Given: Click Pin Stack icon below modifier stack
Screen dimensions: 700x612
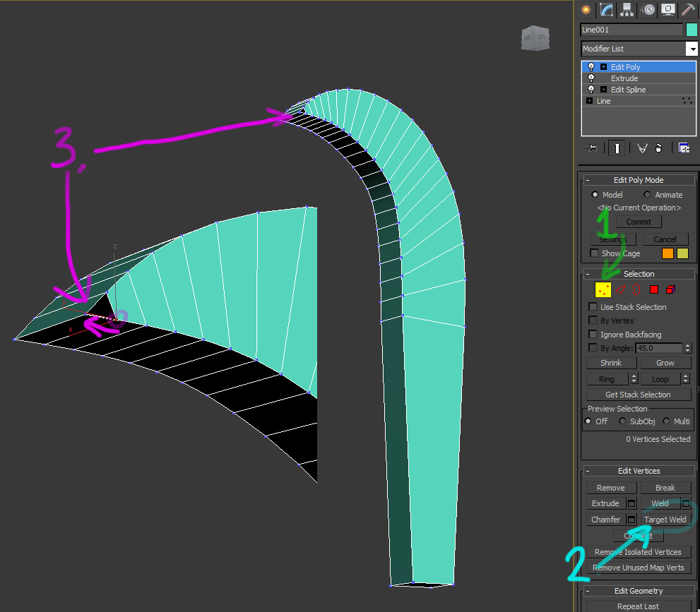Looking at the screenshot, I should (592, 148).
